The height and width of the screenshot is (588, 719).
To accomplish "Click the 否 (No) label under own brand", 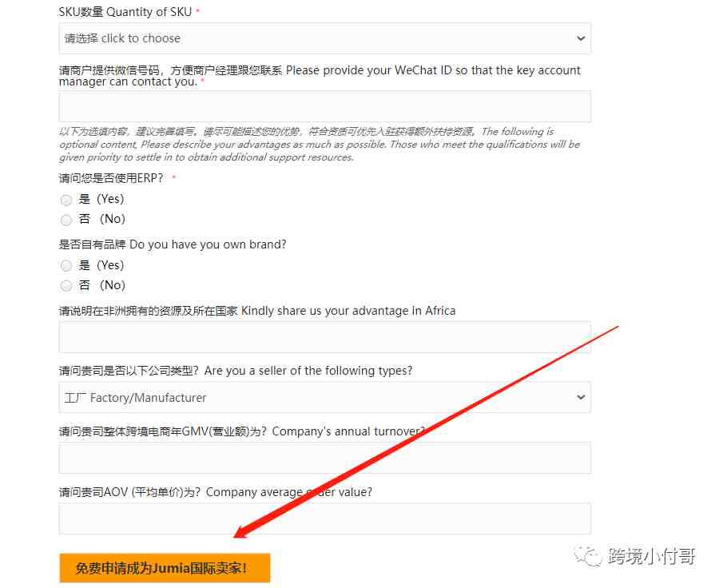I will click(101, 285).
